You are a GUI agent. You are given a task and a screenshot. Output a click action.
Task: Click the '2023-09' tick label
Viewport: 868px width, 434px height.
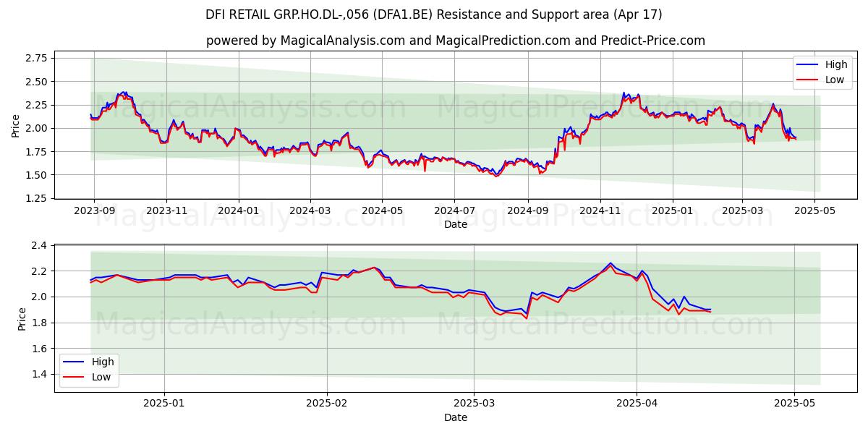click(x=93, y=210)
